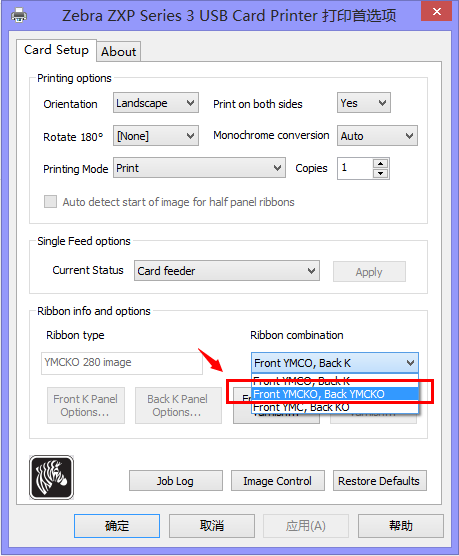Click Restore Defaults button
Image resolution: width=459 pixels, height=556 pixels.
(x=380, y=481)
